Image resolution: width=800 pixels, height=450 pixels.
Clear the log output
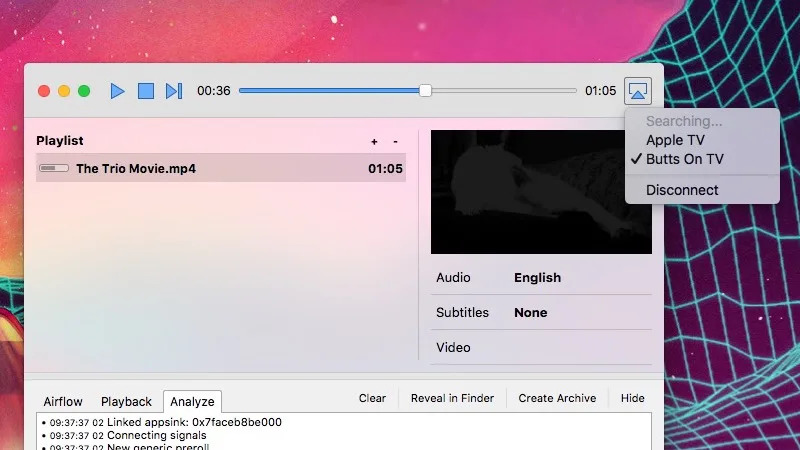(372, 398)
